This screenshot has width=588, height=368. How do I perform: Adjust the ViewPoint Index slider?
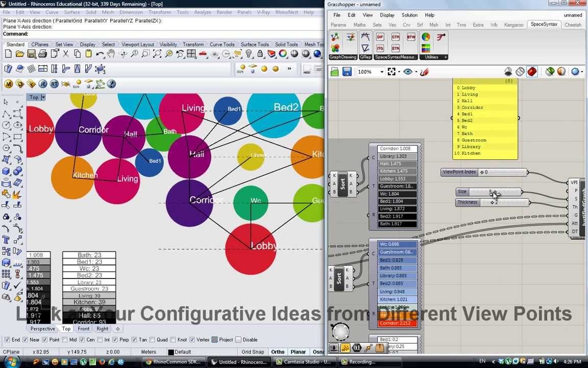pos(484,172)
